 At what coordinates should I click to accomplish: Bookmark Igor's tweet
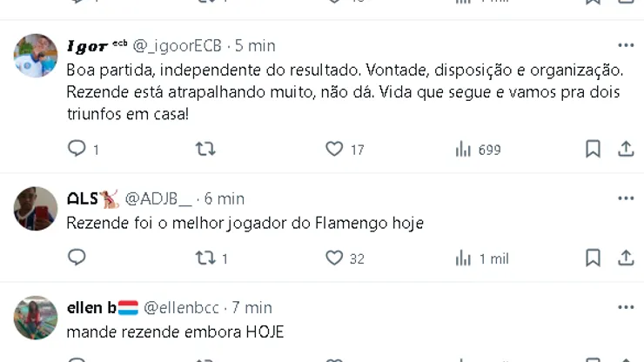(x=593, y=150)
